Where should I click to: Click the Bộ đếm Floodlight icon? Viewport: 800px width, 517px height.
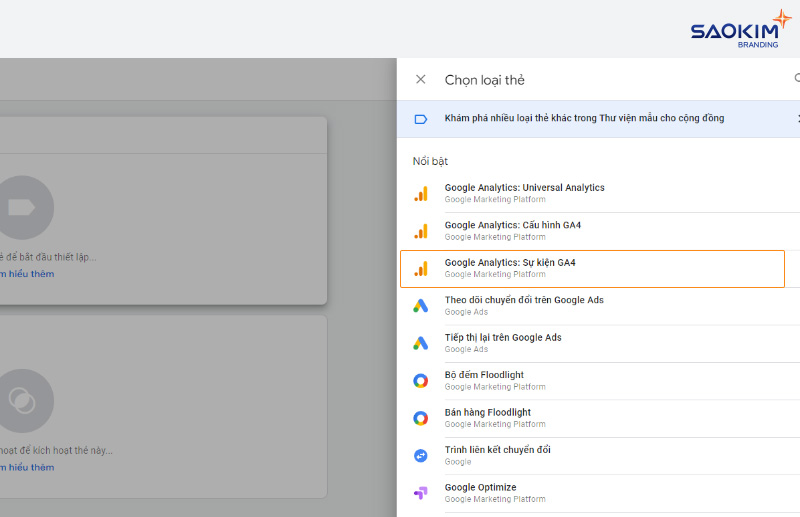(420, 381)
